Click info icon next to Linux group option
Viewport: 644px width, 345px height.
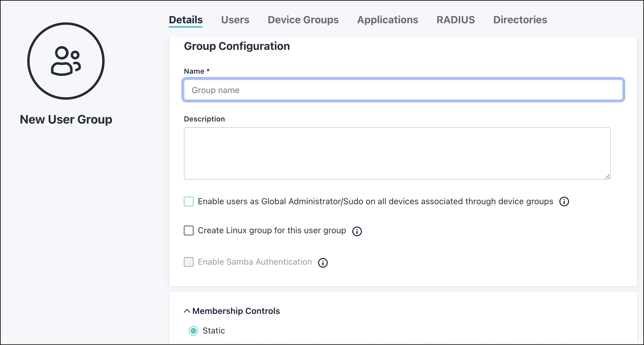coord(357,231)
